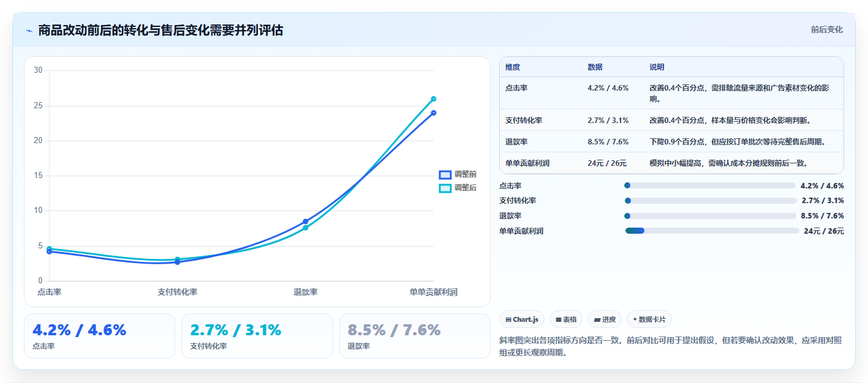Screen dimensions: 868x383
Task: Click the 点击率 progress bar
Action: (x=709, y=185)
